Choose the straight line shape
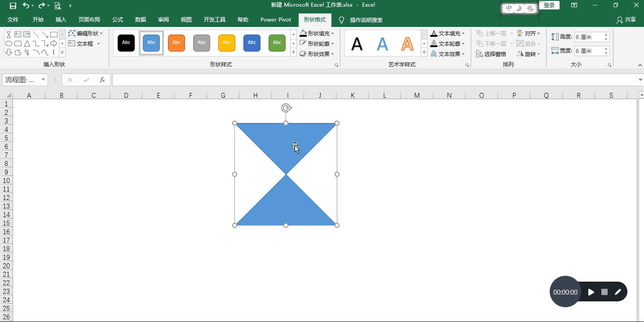Screen dimensions: 644x322 pos(35,35)
